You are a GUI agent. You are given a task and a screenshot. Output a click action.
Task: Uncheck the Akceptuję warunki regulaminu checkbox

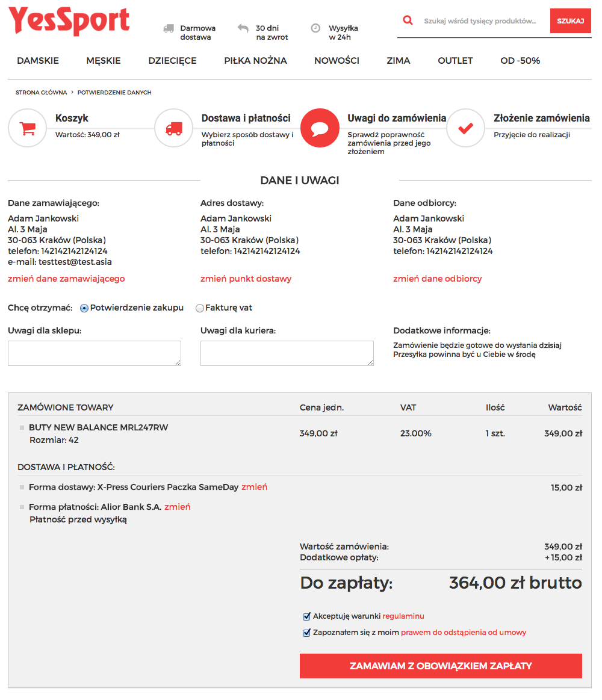[x=306, y=616]
